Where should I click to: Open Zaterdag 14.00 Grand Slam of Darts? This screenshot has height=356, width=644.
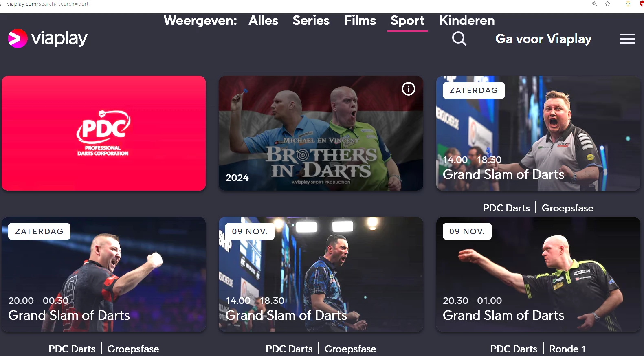click(x=538, y=133)
